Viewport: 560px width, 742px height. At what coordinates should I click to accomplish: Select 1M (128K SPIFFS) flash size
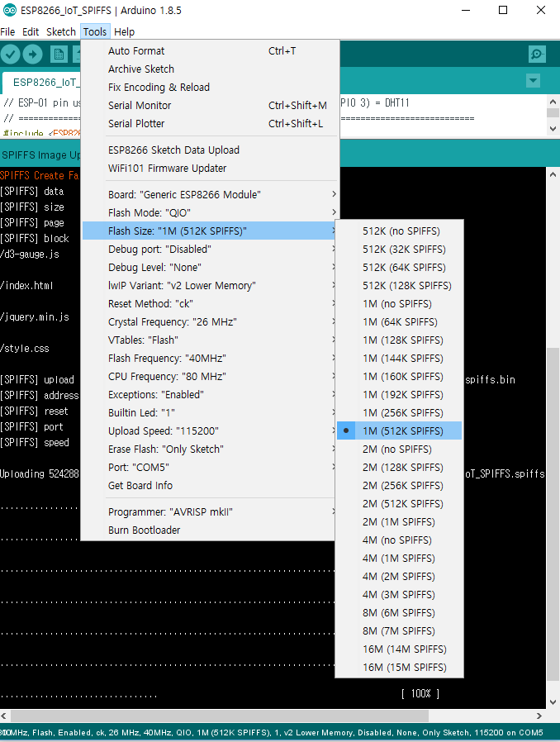(399, 340)
